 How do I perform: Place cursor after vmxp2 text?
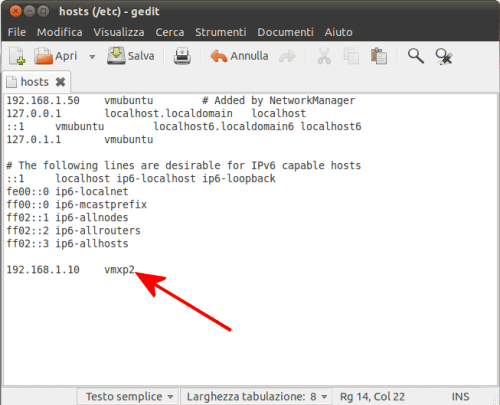click(135, 269)
